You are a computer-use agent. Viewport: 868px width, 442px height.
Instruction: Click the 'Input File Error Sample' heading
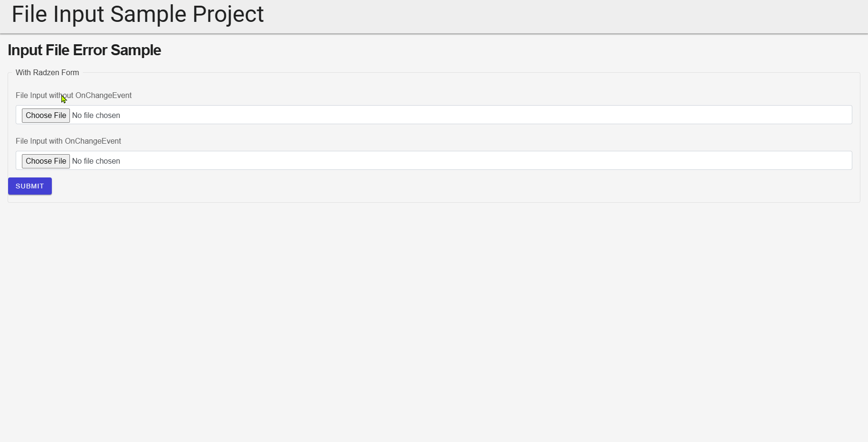tap(84, 50)
